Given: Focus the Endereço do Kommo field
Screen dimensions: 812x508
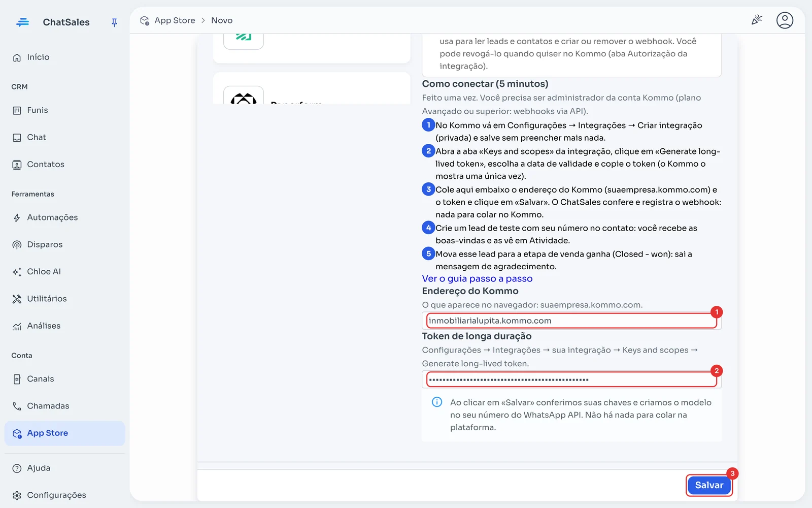Looking at the screenshot, I should [x=571, y=321].
